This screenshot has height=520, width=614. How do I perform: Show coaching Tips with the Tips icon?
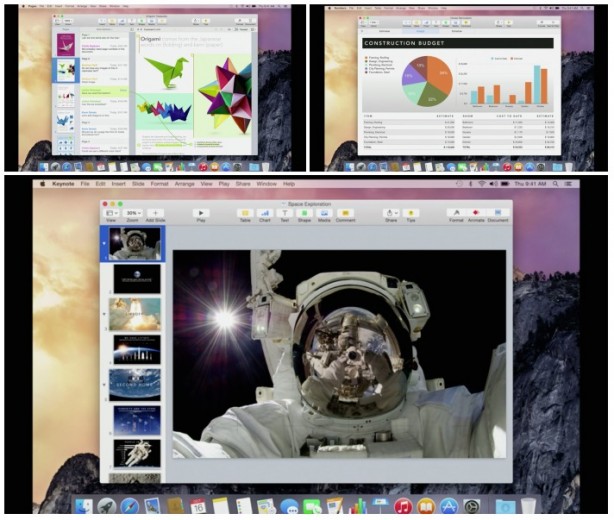(x=411, y=213)
